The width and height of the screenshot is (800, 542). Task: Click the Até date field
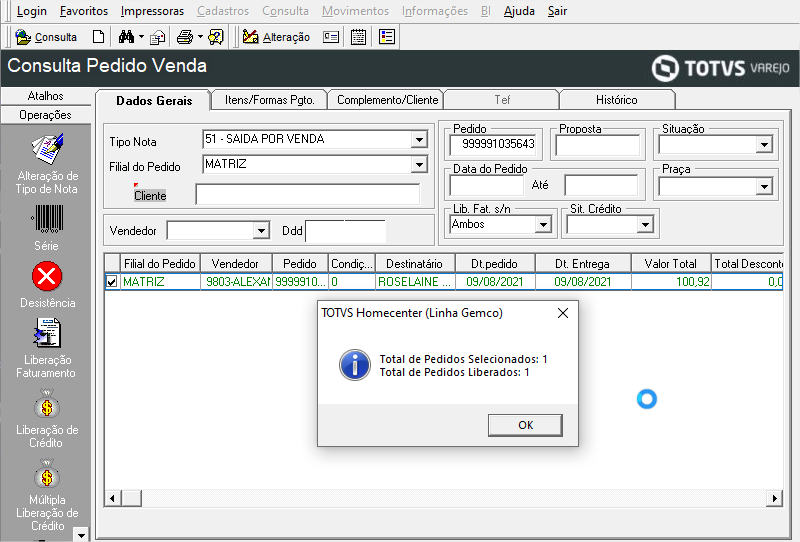coord(601,185)
